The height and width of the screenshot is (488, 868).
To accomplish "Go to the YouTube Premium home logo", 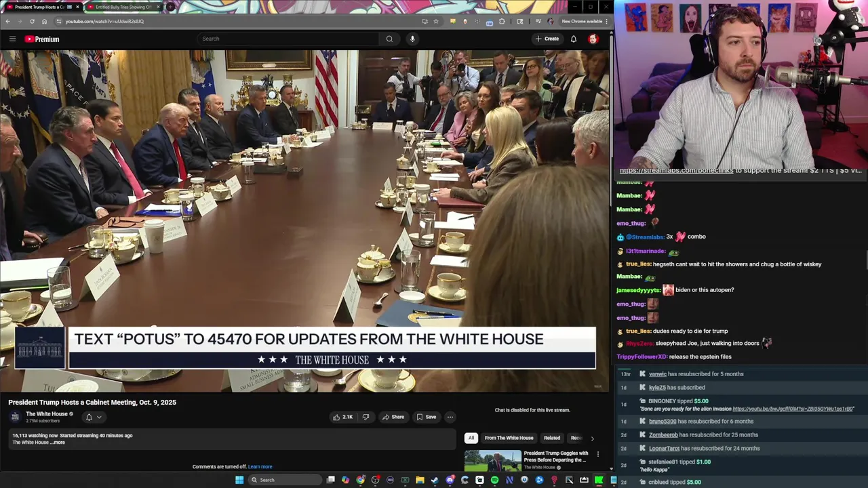I will point(42,39).
